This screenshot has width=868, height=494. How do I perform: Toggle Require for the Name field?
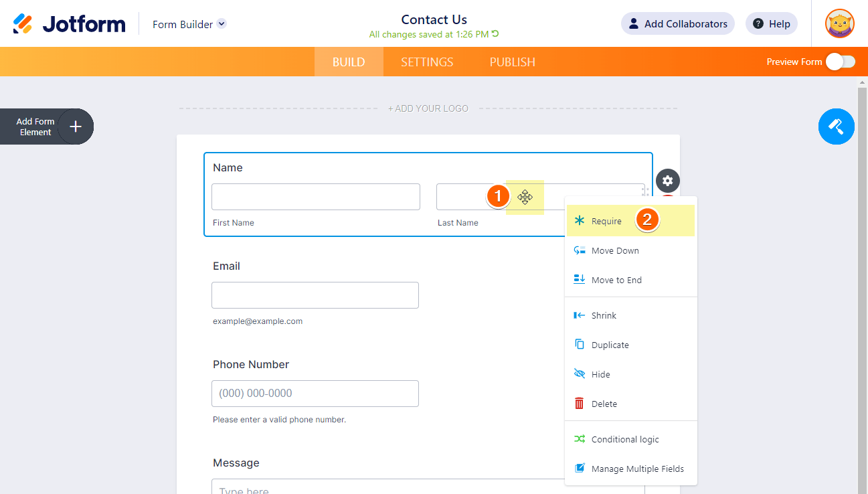tap(606, 222)
